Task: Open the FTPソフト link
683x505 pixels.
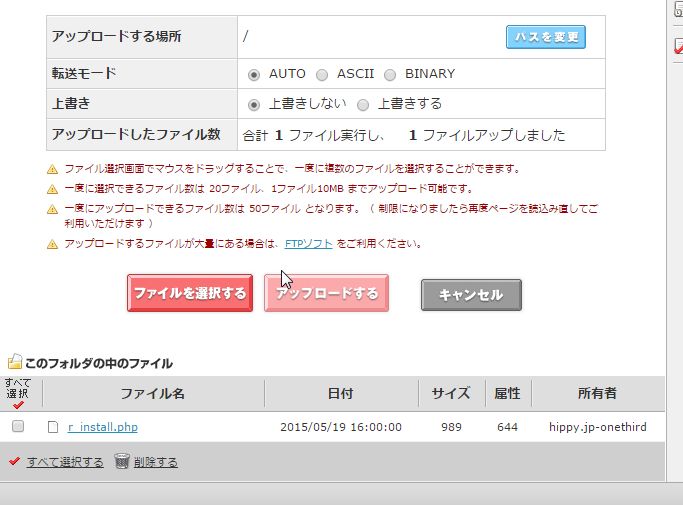Action: coord(308,244)
